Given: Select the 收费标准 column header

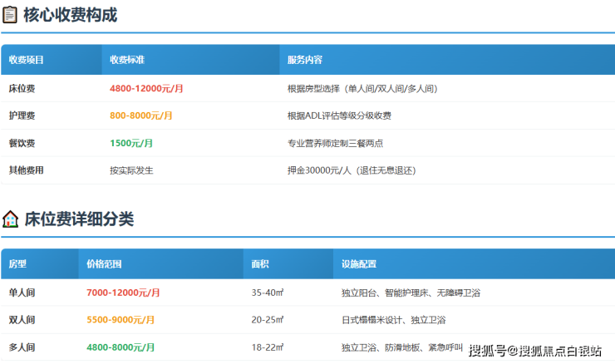Looking at the screenshot, I should (x=127, y=60).
